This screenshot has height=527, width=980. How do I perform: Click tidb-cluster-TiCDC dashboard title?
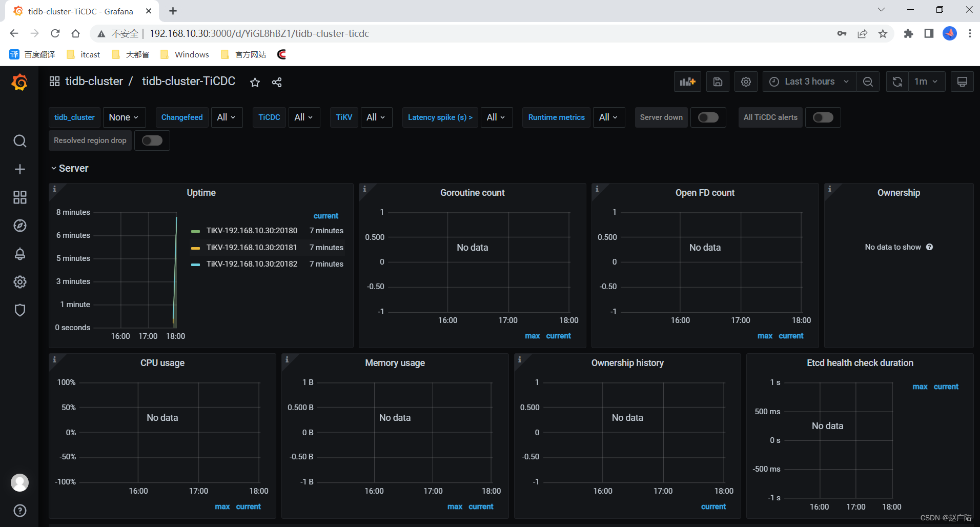tap(189, 82)
